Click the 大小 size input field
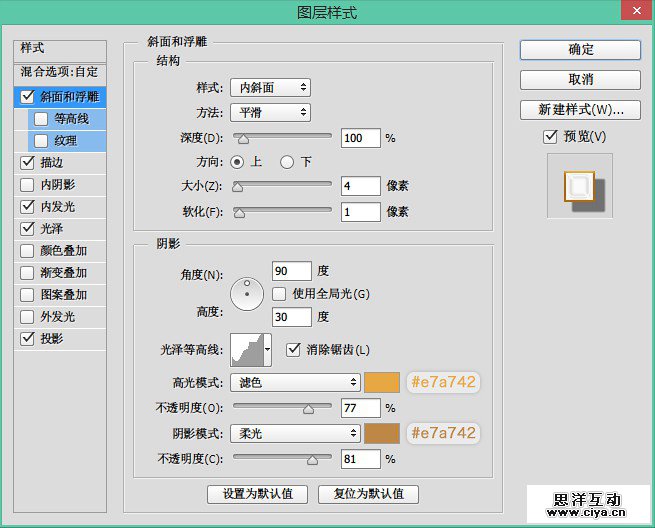 point(360,186)
